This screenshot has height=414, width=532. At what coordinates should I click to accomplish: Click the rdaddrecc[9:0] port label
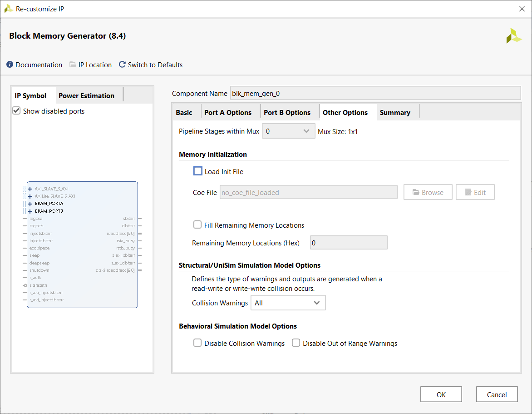click(x=121, y=233)
